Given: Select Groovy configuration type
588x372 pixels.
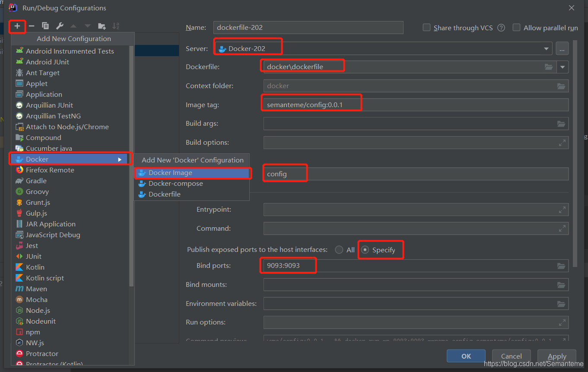Looking at the screenshot, I should pyautogui.click(x=70, y=191).
